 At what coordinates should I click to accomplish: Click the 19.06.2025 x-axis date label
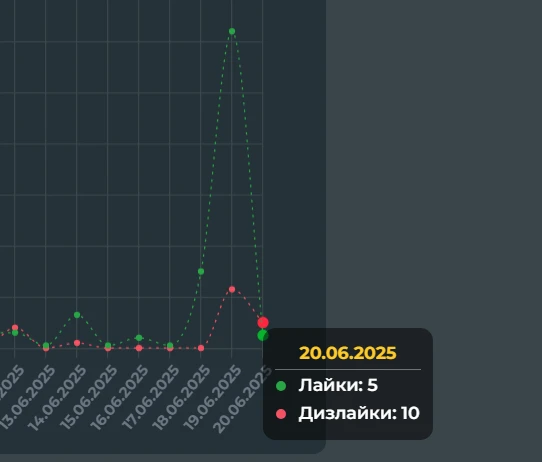click(x=212, y=397)
